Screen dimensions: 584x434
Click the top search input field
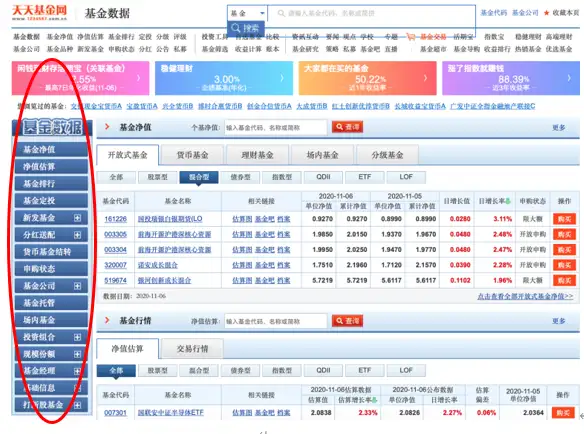(x=371, y=13)
